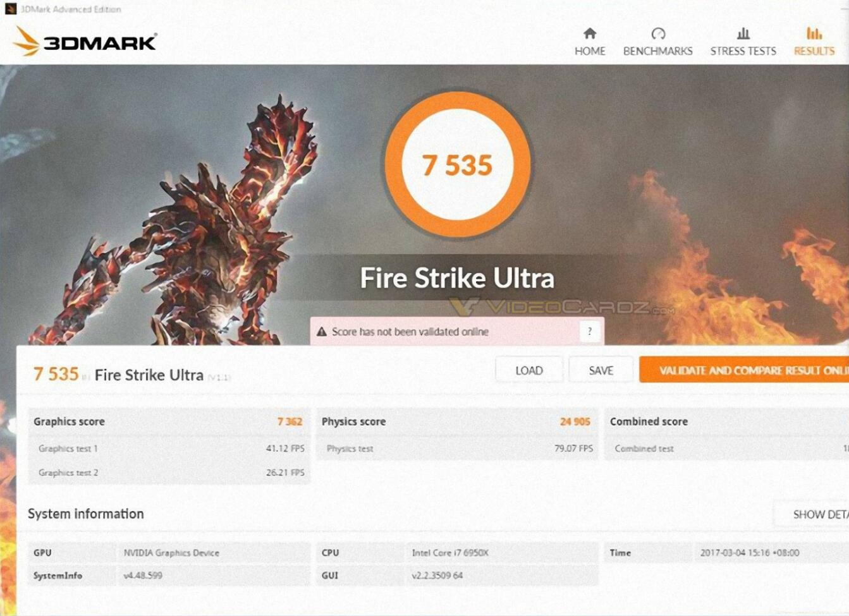Select the Graphics score row

tap(169, 421)
